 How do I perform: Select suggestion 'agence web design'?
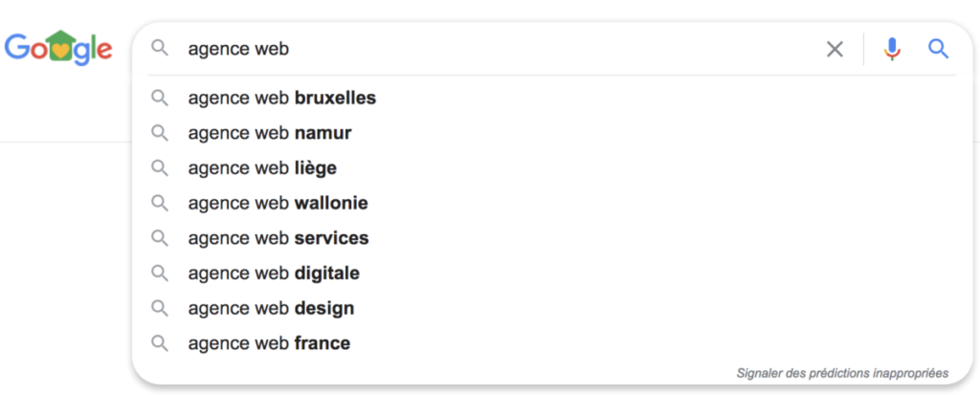(x=552, y=308)
